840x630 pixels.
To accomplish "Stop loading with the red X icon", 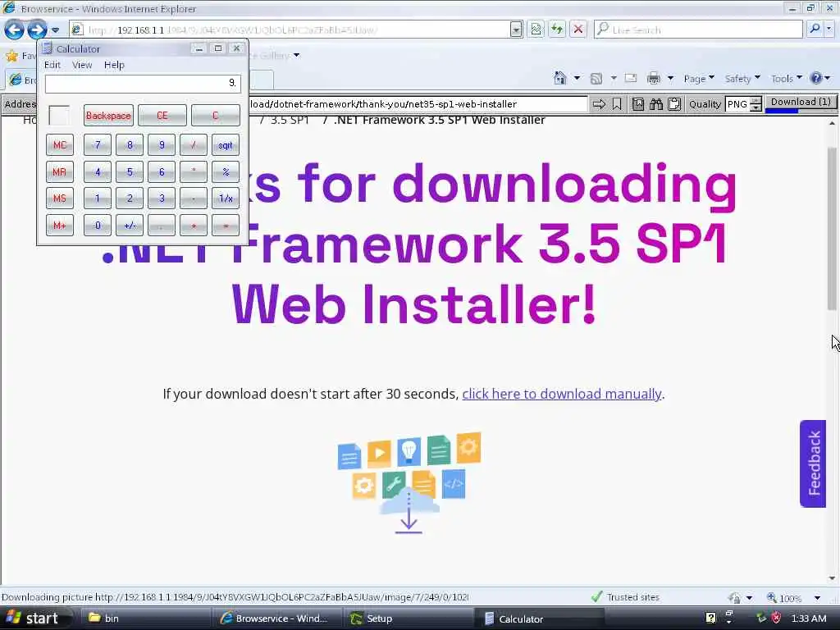I will coord(578,30).
